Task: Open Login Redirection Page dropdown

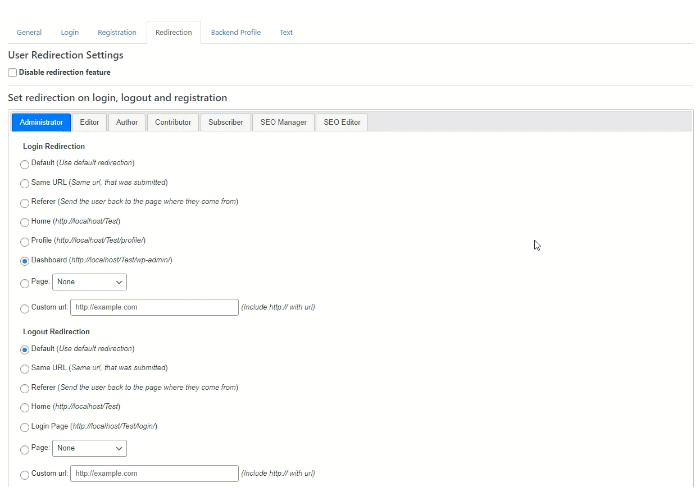Action: click(x=89, y=282)
